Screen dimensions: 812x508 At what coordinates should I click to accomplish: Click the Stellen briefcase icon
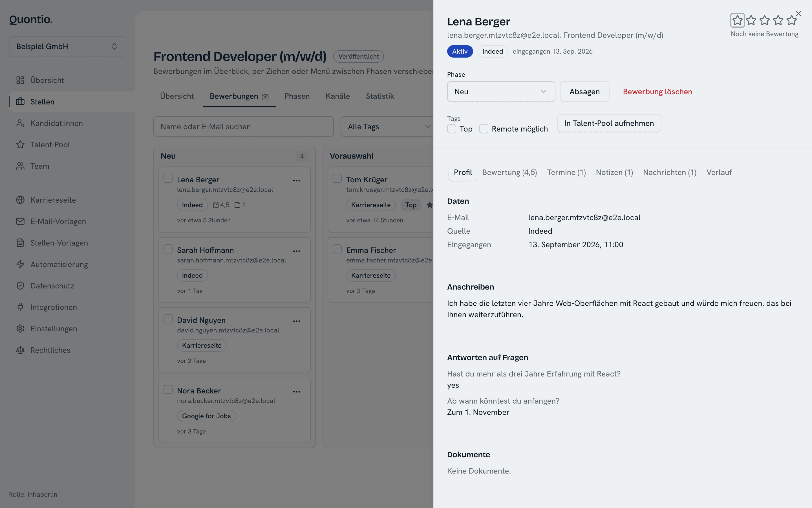click(x=20, y=102)
